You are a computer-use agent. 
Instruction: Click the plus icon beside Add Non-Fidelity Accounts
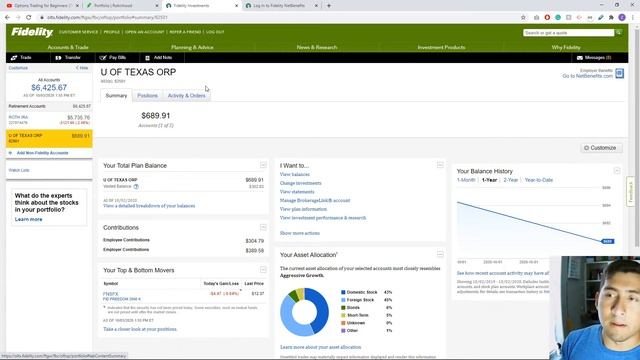pyautogui.click(x=11, y=153)
